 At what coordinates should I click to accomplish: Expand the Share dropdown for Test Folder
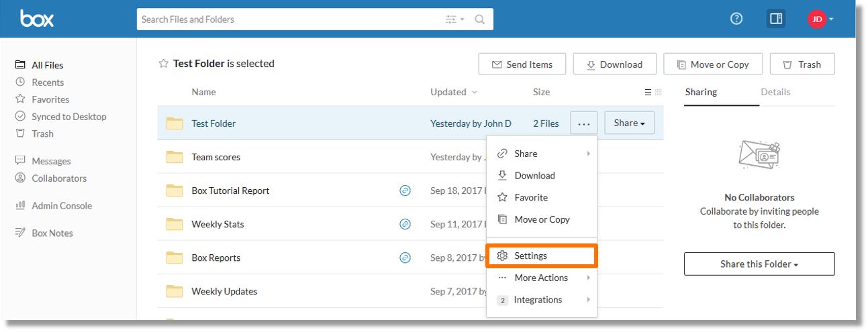630,123
